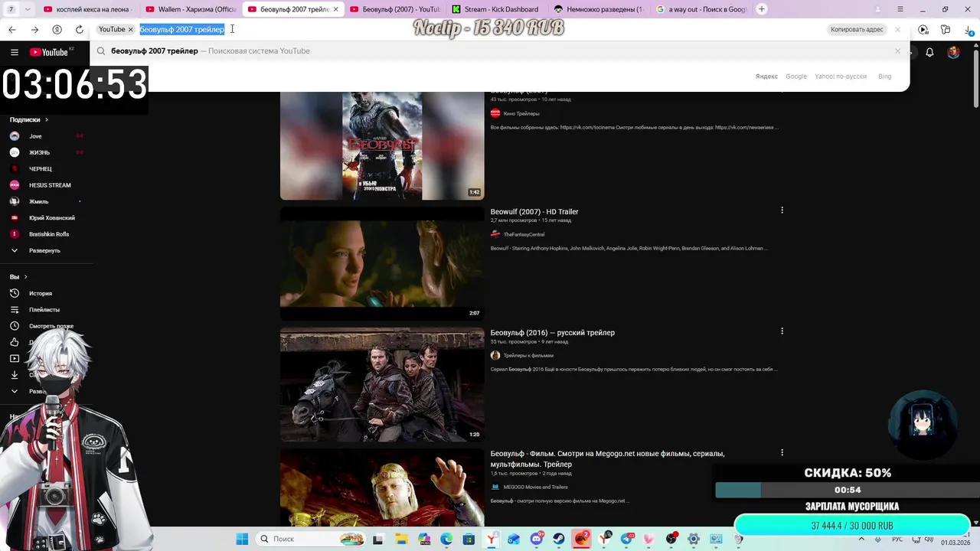The height and width of the screenshot is (551, 980).
Task: Open the Yandex home button in toolbar
Action: point(57,29)
